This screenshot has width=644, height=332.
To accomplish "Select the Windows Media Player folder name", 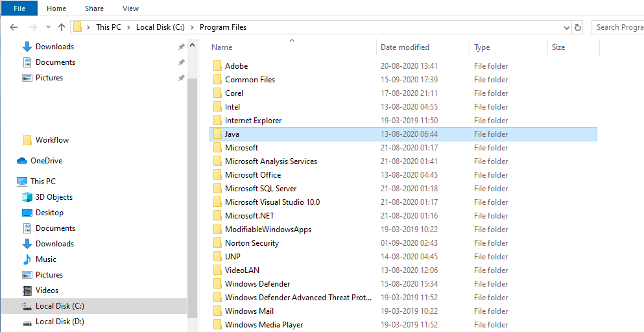I will (x=264, y=325).
